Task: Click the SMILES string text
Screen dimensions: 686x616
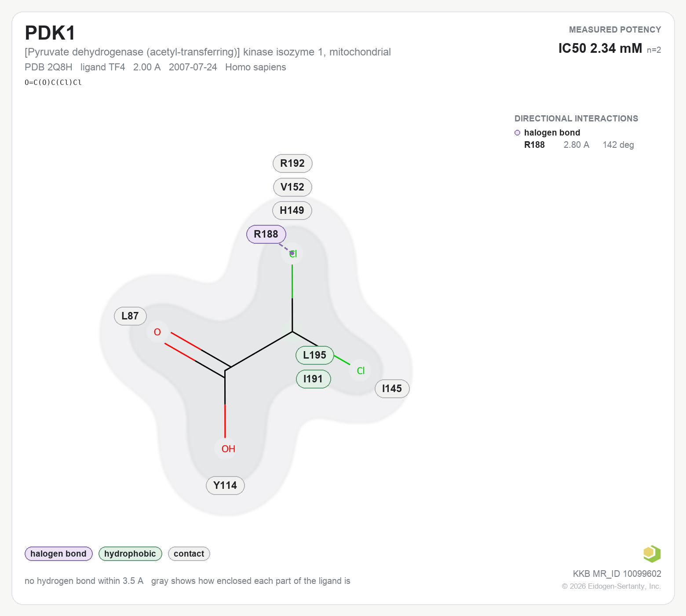Action: [x=53, y=82]
